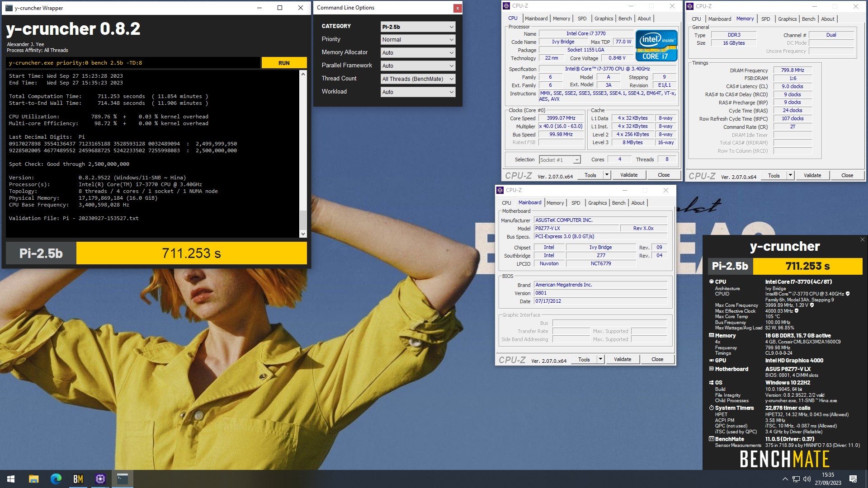Open the volume control tray icon
Screen dimensions: 868x488
[807, 479]
